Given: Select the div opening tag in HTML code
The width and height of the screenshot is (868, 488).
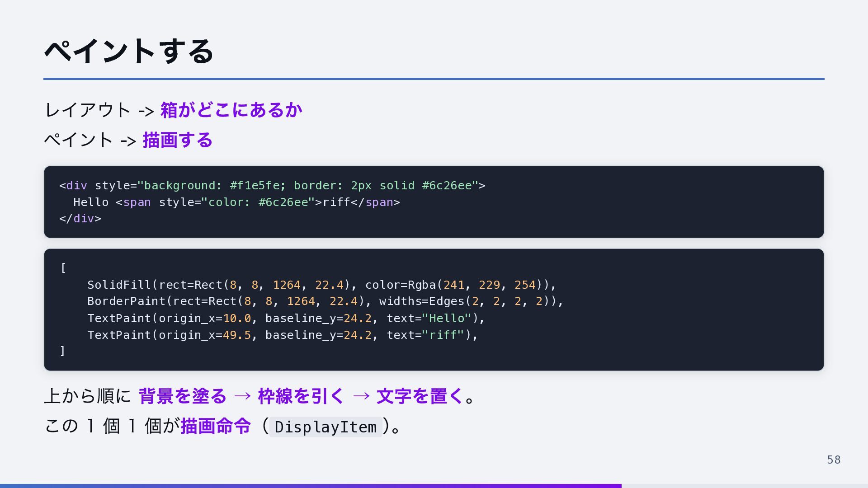Looking at the screenshot, I should point(272,185).
